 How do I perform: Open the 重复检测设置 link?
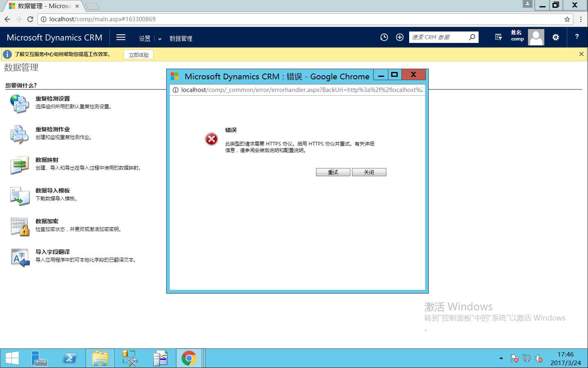coord(53,99)
